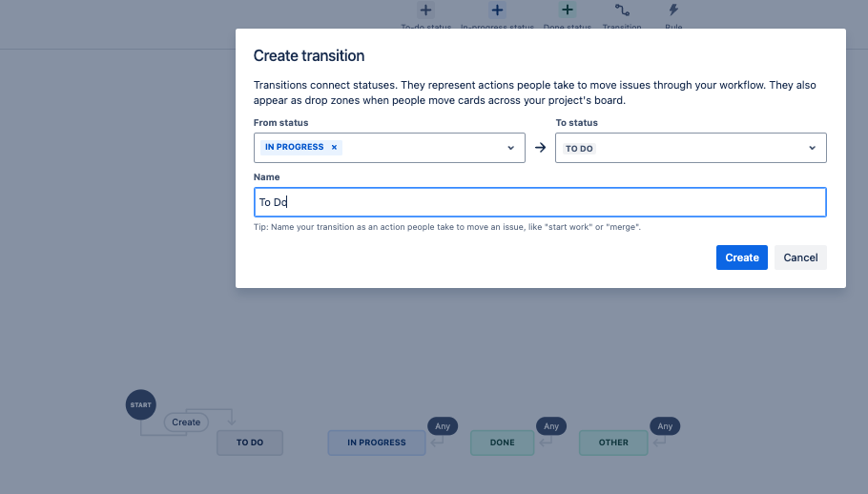Cancel the Create transition dialog
Image resolution: width=868 pixels, height=494 pixels.
(800, 257)
